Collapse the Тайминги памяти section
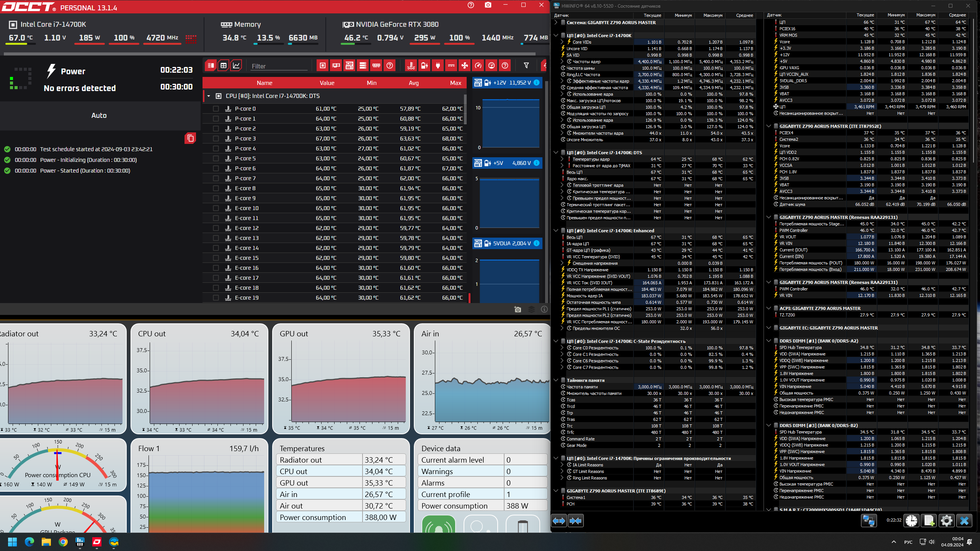The height and width of the screenshot is (551, 980). (556, 380)
